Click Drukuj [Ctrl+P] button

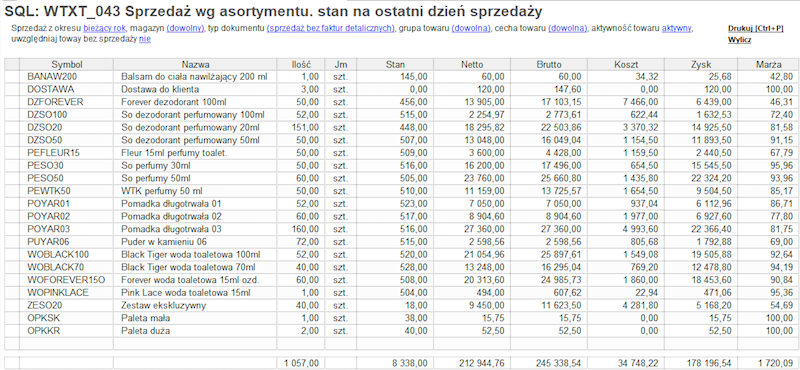tap(755, 29)
